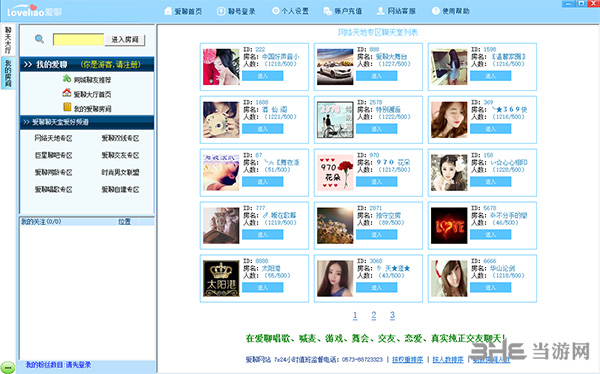The image size is (600, 374).
Task: Select the 爱聊唱歌专区 channel
Action: pos(54,189)
